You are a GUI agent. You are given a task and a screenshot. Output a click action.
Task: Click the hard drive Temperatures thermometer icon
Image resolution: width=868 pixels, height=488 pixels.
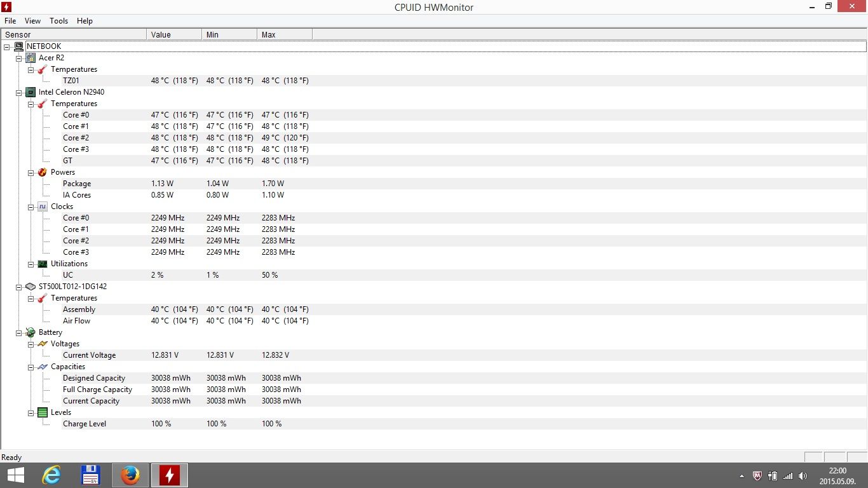tap(43, 298)
